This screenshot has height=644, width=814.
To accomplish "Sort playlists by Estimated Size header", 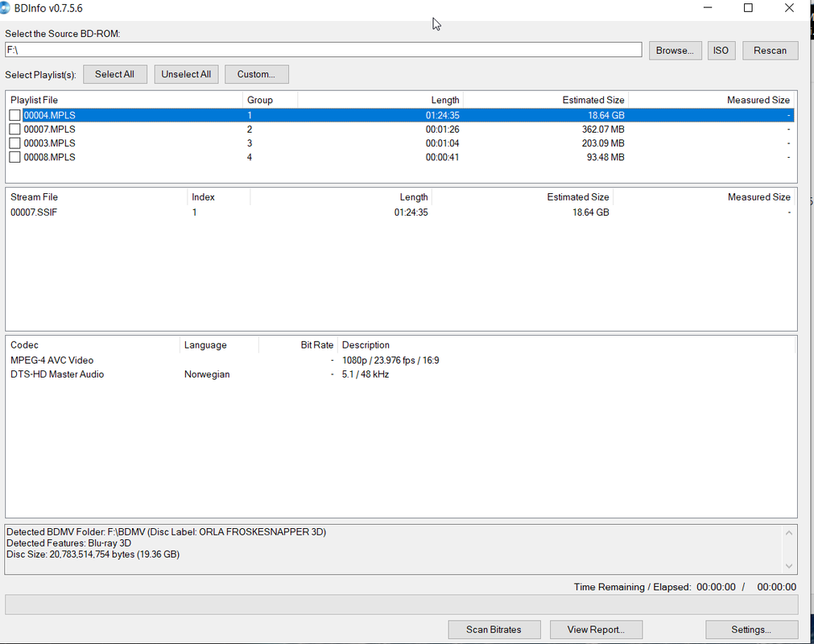I will 546,100.
